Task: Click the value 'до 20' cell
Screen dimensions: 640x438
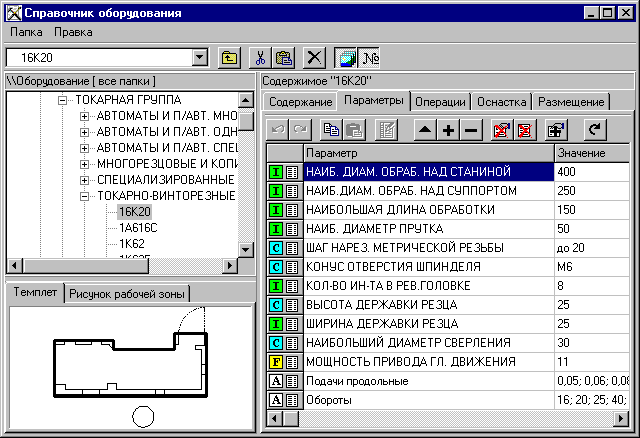Action: [592, 248]
